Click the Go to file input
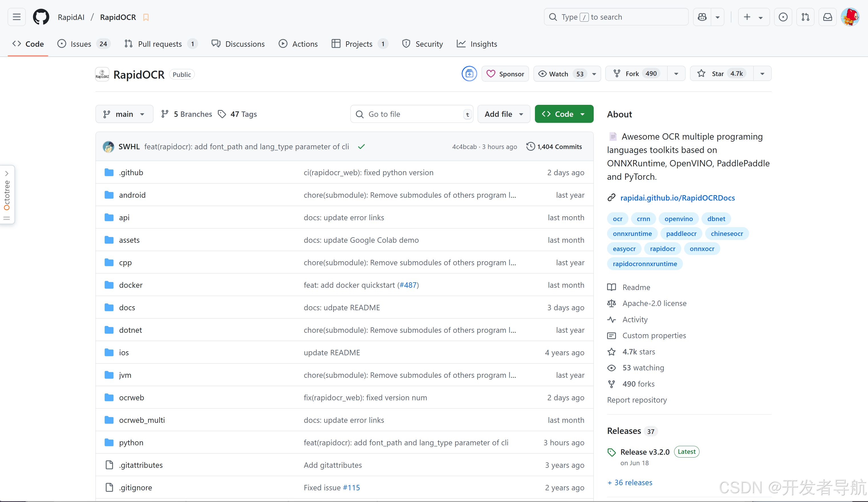 coord(411,114)
